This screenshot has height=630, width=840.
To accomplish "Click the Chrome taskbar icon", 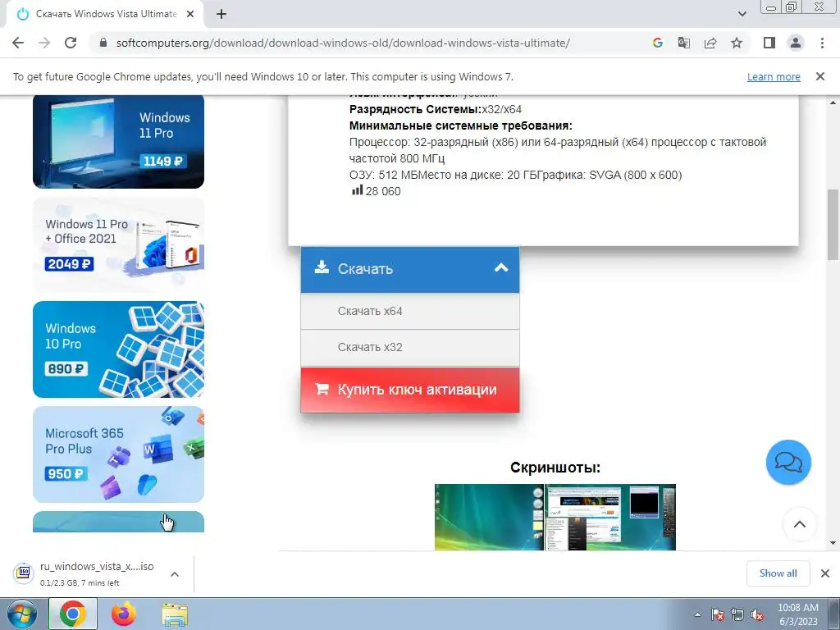I will click(x=73, y=614).
